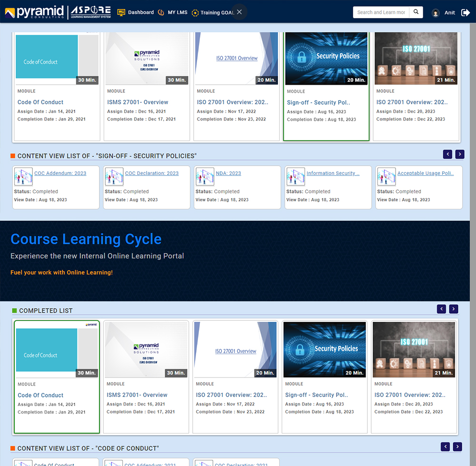Image resolution: width=476 pixels, height=466 pixels.
Task: Click the search magnifier icon
Action: point(416,12)
